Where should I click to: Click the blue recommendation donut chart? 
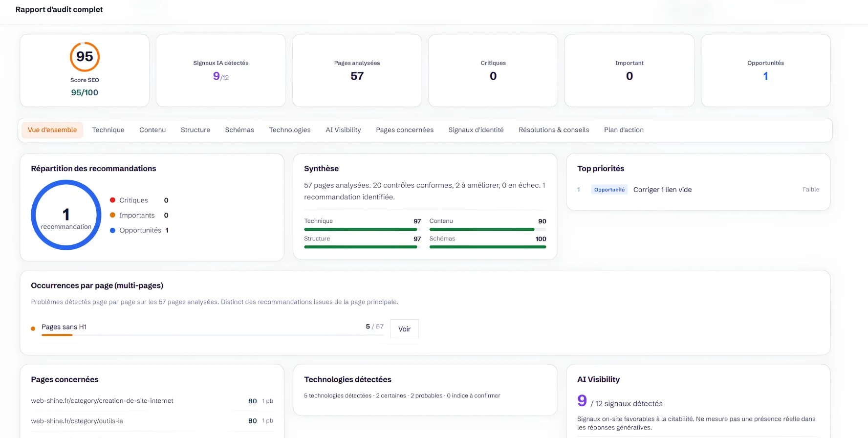point(66,215)
